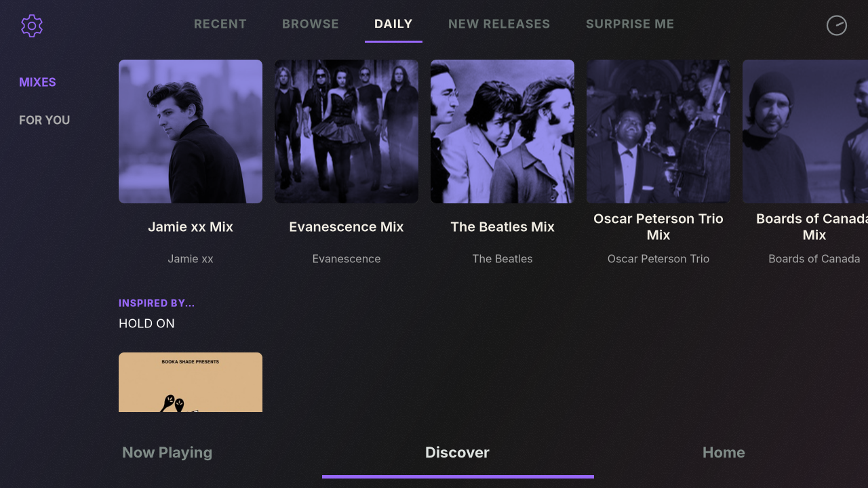Click the HOLD ON title text
The image size is (868, 488).
click(146, 323)
